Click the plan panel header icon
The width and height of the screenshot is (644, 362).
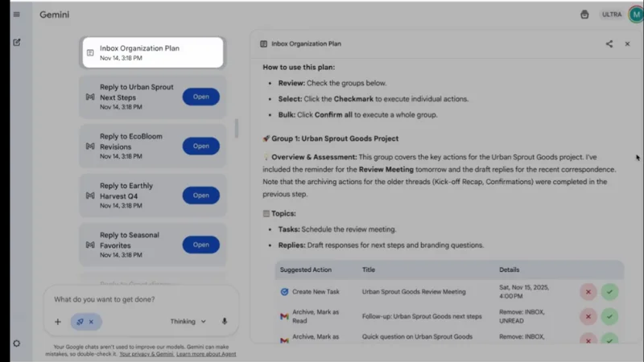[x=264, y=44]
